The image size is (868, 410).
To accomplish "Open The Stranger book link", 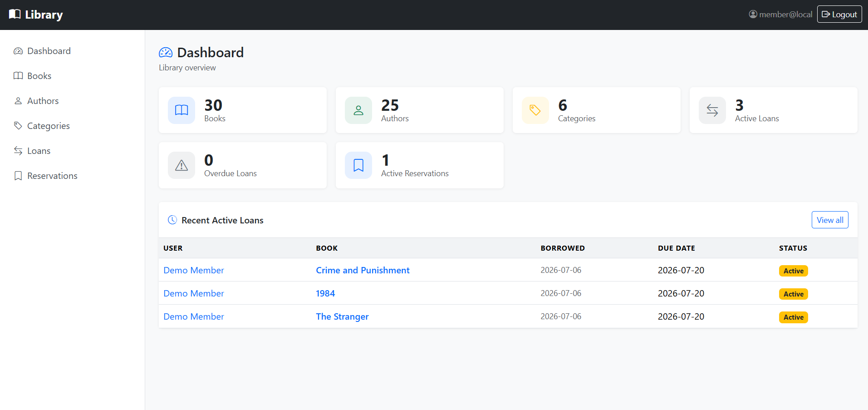I will pyautogui.click(x=342, y=316).
